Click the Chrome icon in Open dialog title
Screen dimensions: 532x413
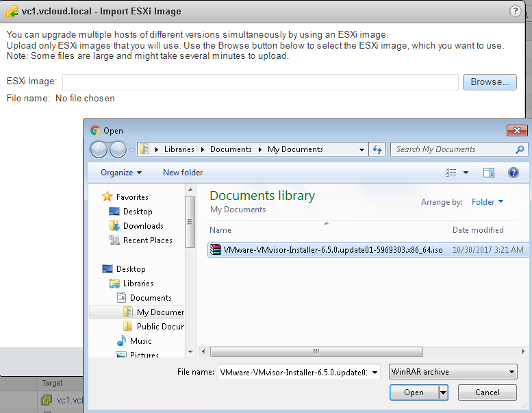[95, 130]
